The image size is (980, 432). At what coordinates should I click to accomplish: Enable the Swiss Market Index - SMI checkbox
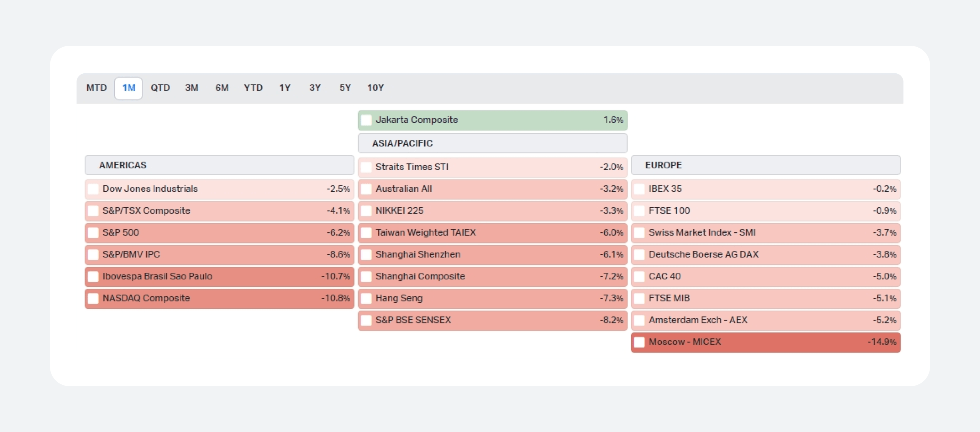(x=639, y=233)
